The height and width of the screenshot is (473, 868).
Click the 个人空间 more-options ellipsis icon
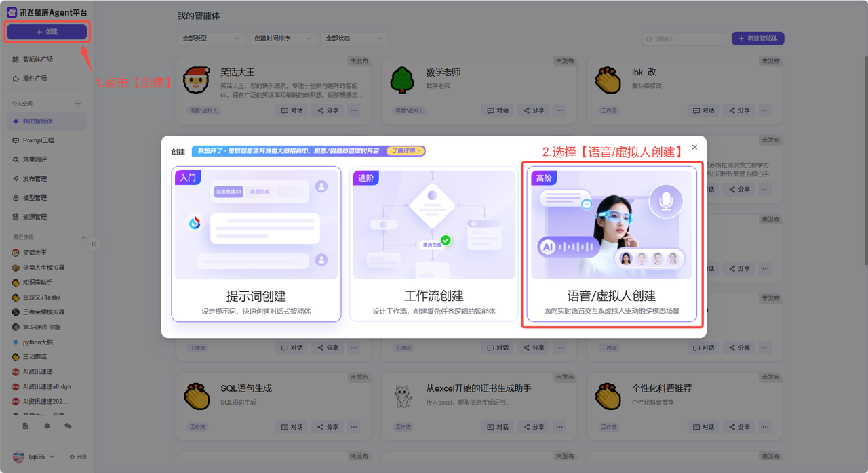click(x=78, y=104)
